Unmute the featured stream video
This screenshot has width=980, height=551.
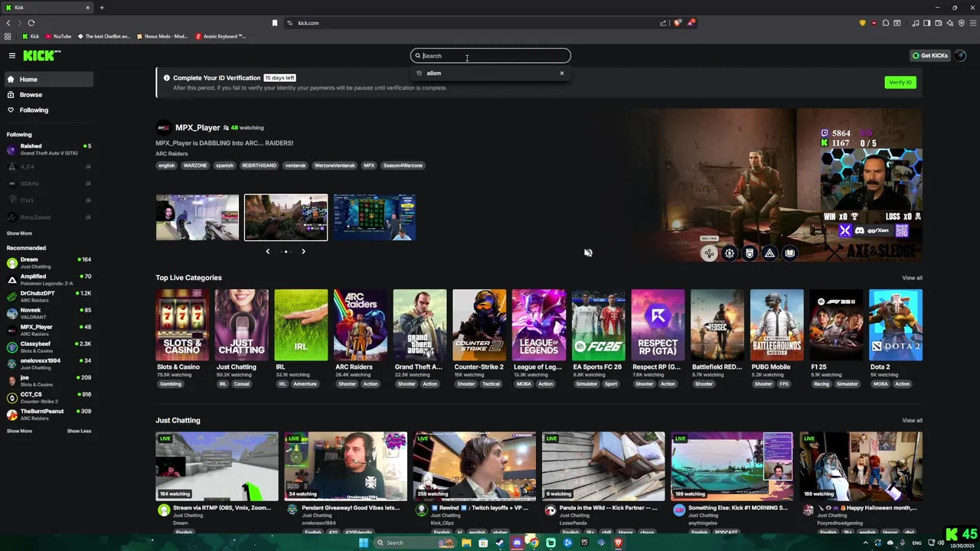click(x=588, y=253)
